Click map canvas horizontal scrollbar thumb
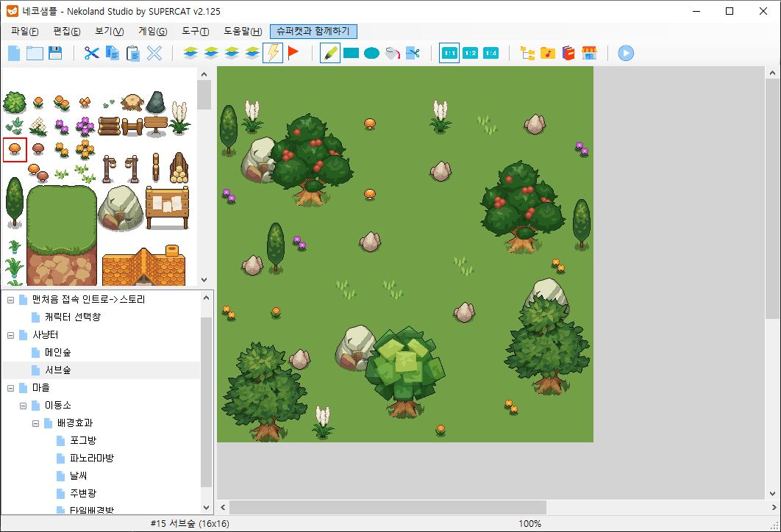Viewport: 781px width, 532px height. [x=388, y=508]
